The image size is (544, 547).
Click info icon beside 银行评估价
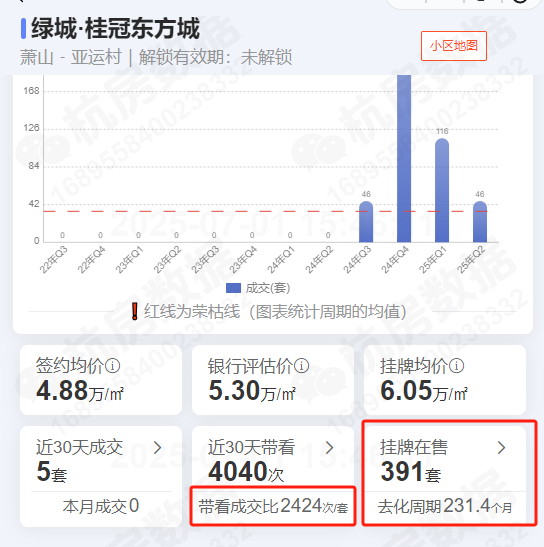click(x=301, y=366)
